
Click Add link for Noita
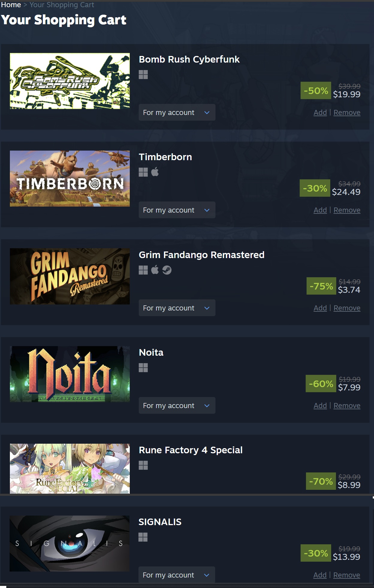(320, 406)
